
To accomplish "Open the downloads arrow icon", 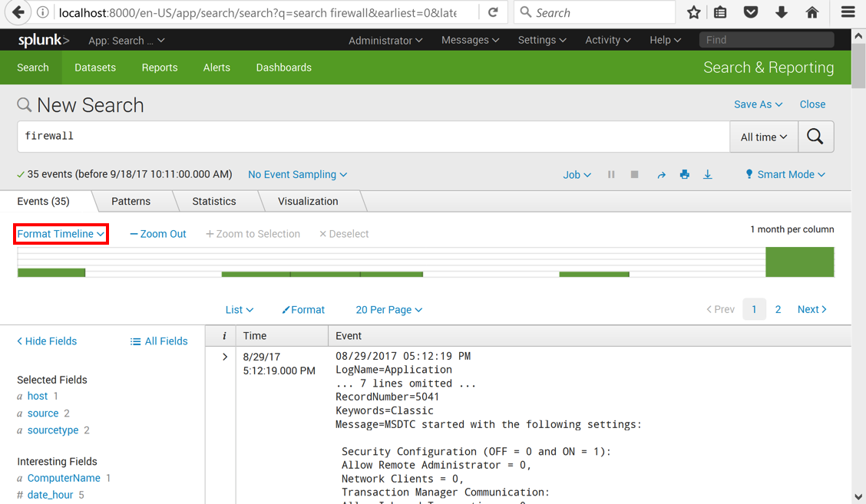I will tap(782, 12).
